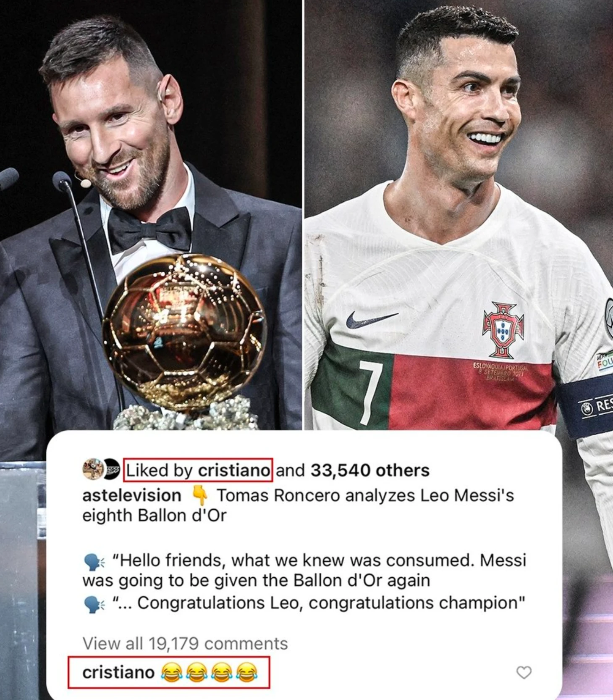Viewport: 613px width, 700px height.
Task: Click the dark second liker avatar
Action: [112, 469]
